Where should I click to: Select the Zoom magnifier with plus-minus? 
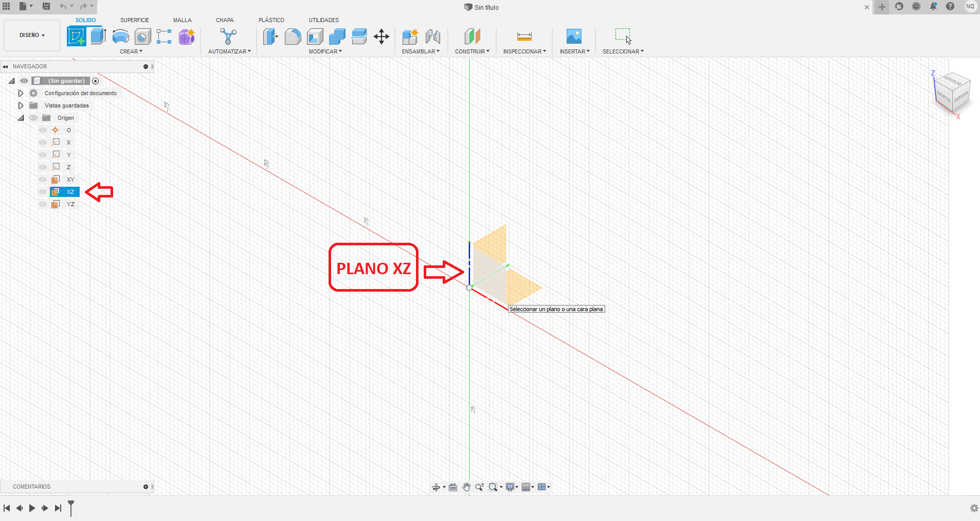coord(480,487)
